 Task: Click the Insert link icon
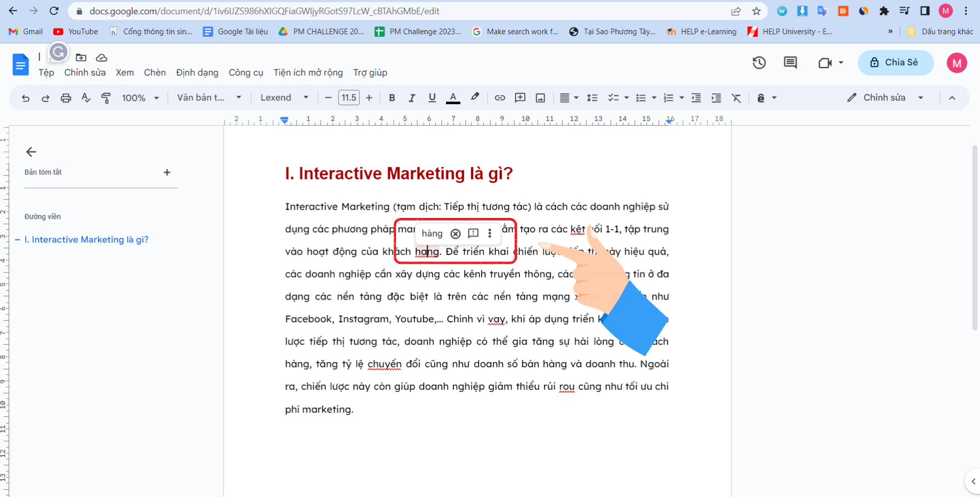click(x=500, y=98)
